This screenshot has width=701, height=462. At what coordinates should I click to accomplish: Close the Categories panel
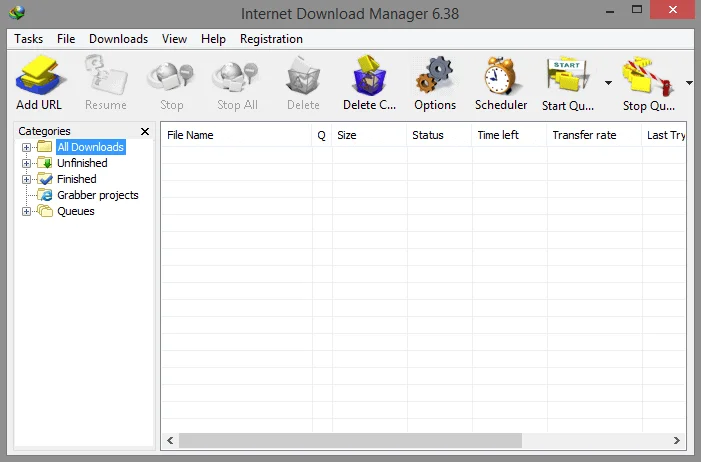pyautogui.click(x=145, y=131)
